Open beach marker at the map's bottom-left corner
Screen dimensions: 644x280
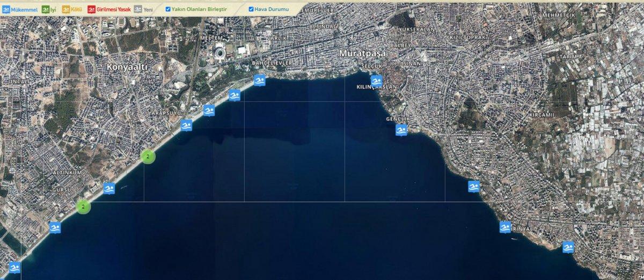click(14, 268)
